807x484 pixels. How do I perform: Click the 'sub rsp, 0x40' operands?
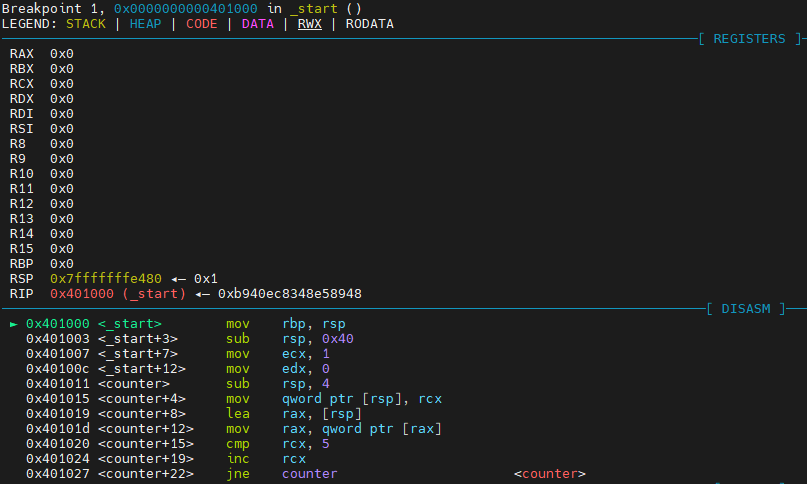pyautogui.click(x=318, y=338)
